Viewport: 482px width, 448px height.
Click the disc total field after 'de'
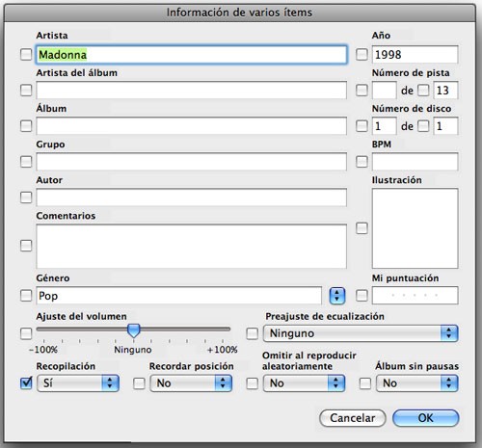[x=446, y=126]
